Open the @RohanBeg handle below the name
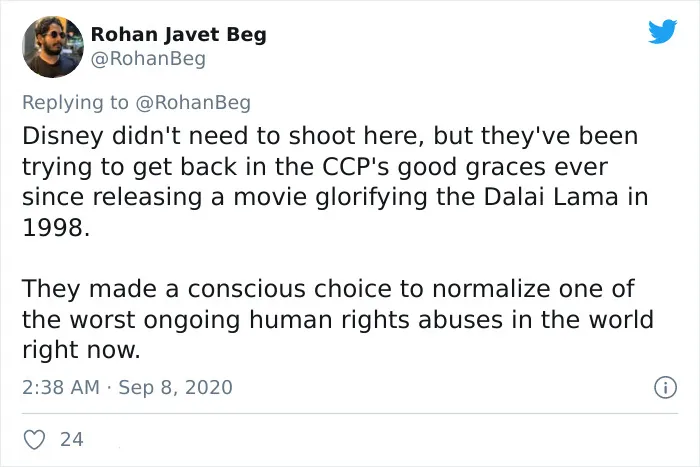The height and width of the screenshot is (467, 700). point(148,58)
